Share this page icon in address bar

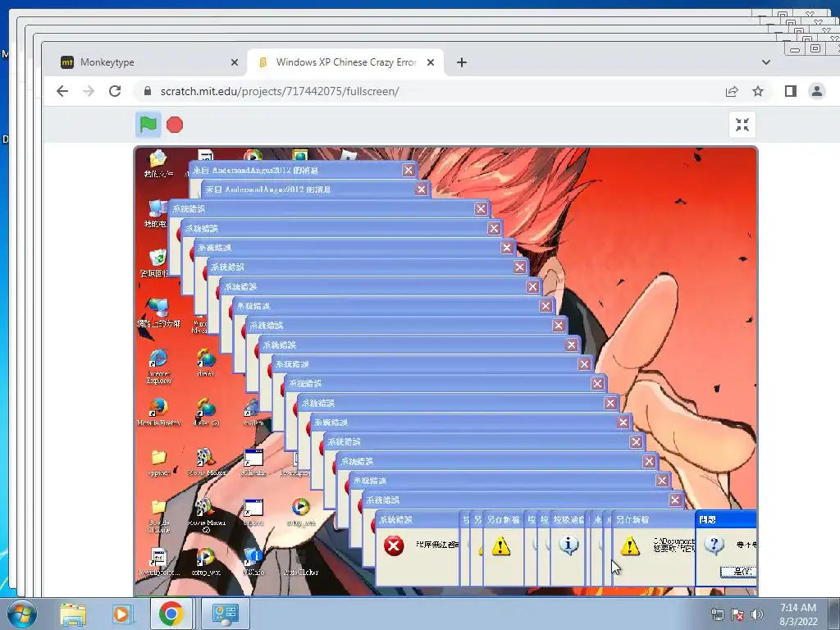click(x=731, y=91)
